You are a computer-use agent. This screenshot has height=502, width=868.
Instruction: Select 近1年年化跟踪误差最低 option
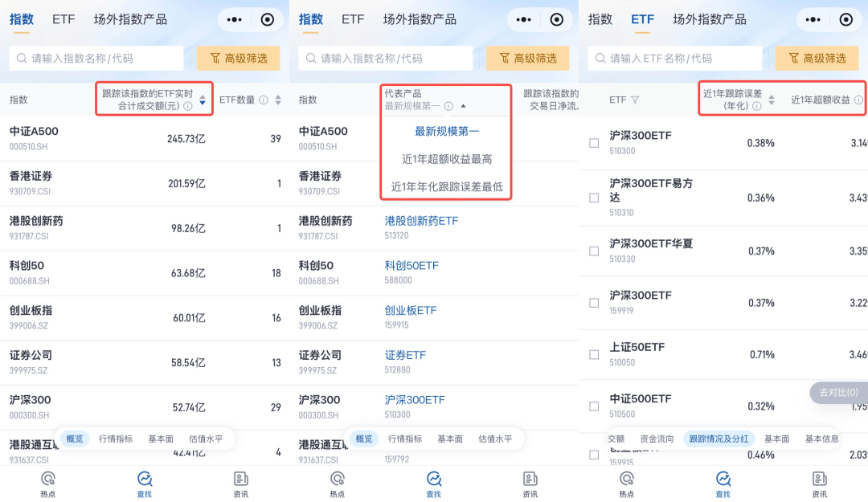447,186
